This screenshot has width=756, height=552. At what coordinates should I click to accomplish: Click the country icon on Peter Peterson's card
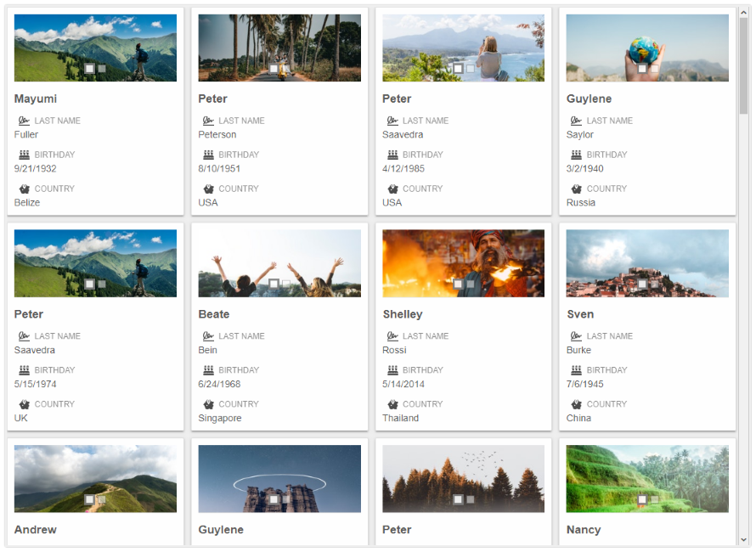coord(208,189)
